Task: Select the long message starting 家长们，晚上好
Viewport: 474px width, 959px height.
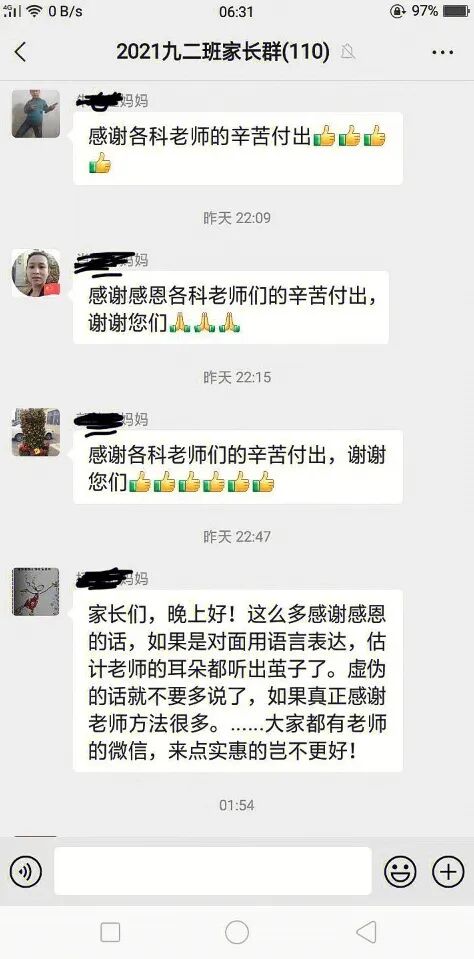Action: coord(238,681)
